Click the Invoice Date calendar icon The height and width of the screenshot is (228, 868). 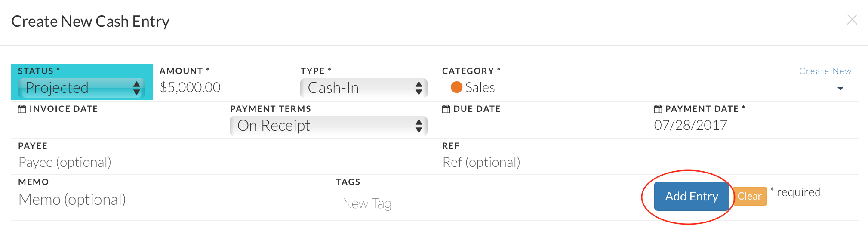coord(22,109)
